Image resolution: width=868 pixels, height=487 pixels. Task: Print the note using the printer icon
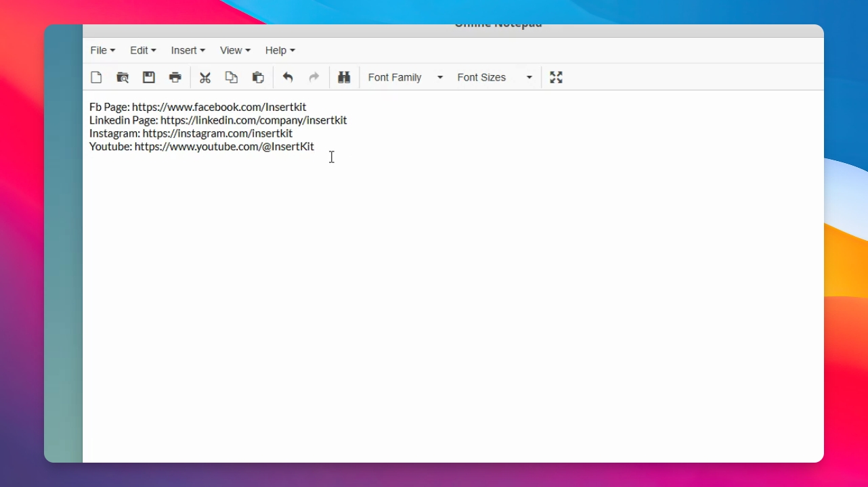click(175, 77)
